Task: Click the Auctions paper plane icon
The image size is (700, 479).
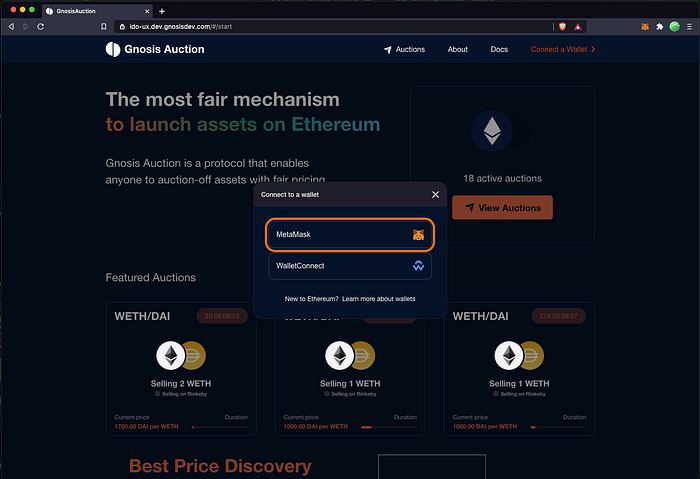Action: (388, 50)
